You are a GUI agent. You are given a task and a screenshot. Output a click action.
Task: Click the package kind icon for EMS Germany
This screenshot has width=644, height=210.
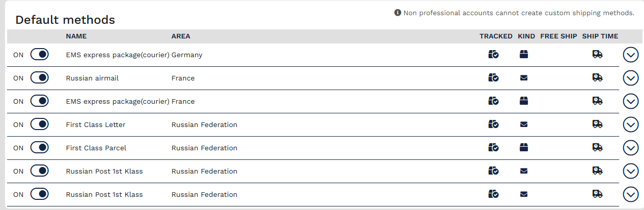tap(524, 55)
